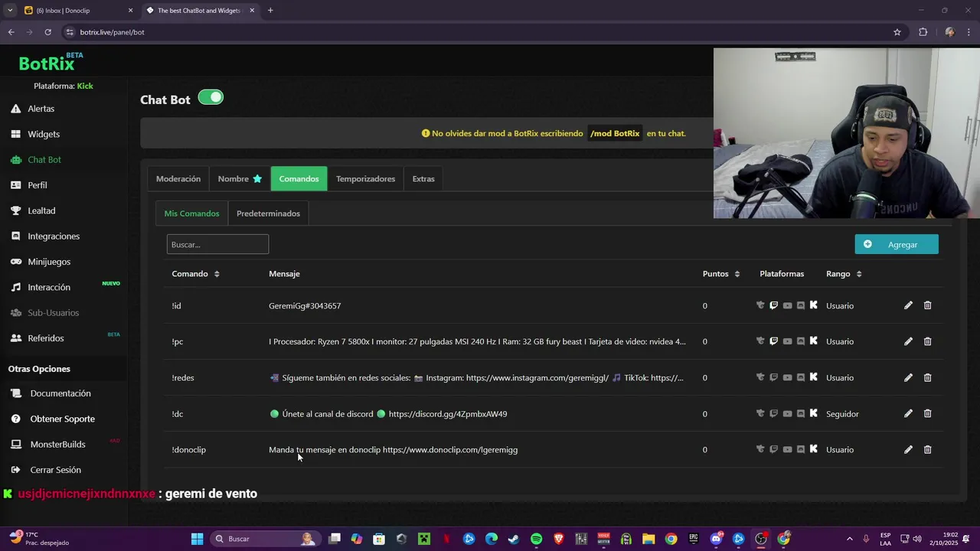The height and width of the screenshot is (551, 980).
Task: Open Documentación under Otras Opciones
Action: tap(60, 393)
